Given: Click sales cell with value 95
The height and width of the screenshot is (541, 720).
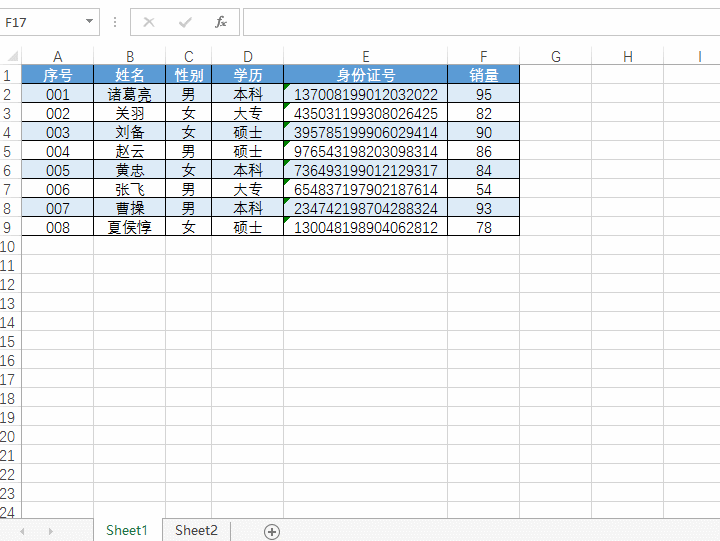Looking at the screenshot, I should coord(484,94).
